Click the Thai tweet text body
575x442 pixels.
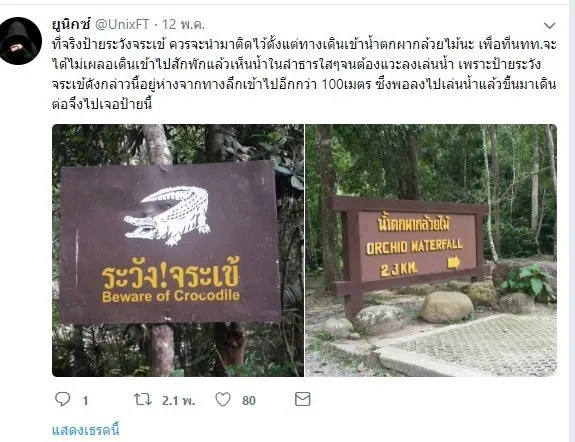(x=304, y=74)
